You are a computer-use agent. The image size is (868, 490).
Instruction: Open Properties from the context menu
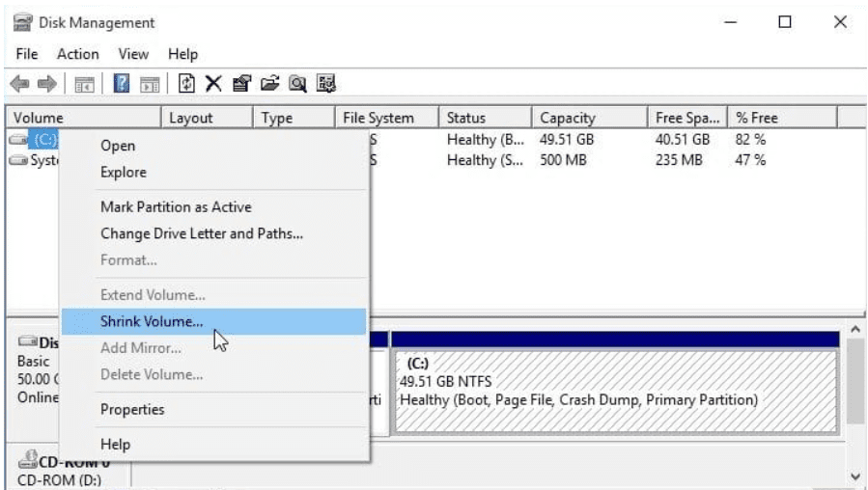click(213, 409)
